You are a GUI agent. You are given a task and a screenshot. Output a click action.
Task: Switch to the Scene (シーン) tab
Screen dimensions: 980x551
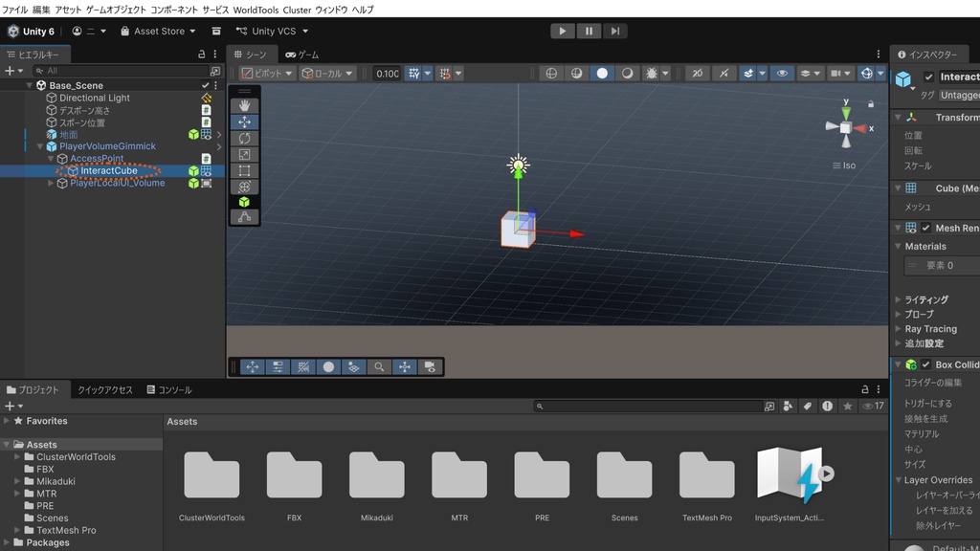(x=251, y=55)
